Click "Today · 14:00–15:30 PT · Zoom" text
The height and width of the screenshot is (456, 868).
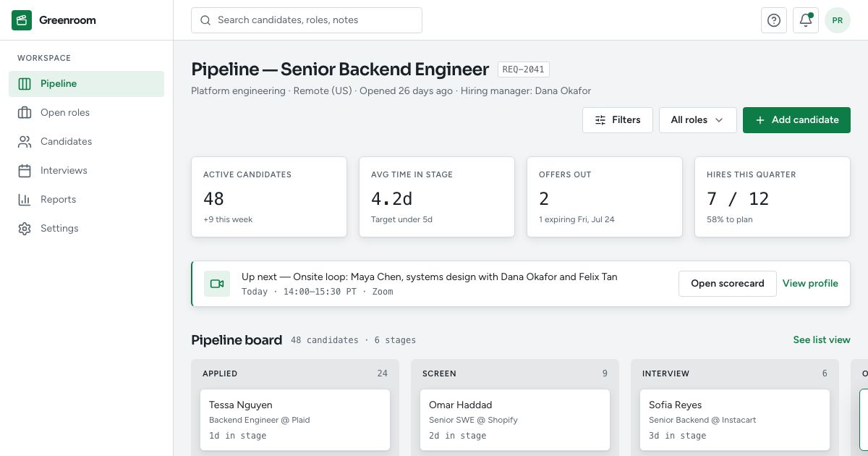[x=318, y=292]
